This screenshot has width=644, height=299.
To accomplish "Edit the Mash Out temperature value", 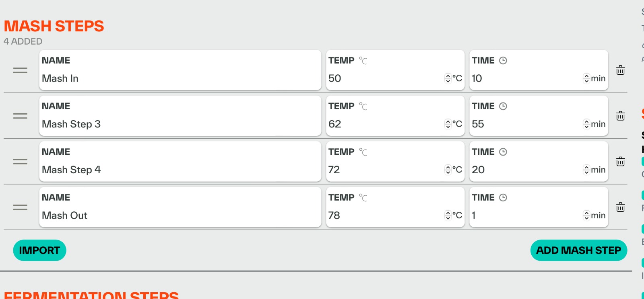I will 384,216.
